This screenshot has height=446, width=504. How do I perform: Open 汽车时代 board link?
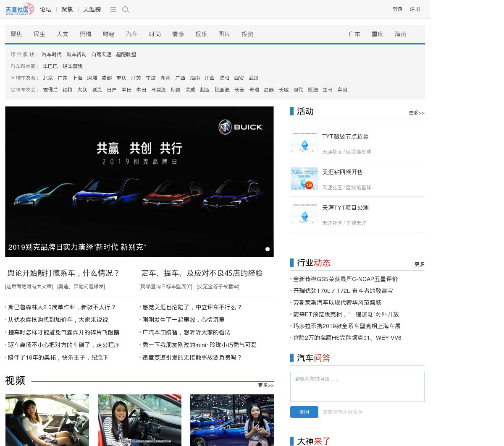pos(52,55)
